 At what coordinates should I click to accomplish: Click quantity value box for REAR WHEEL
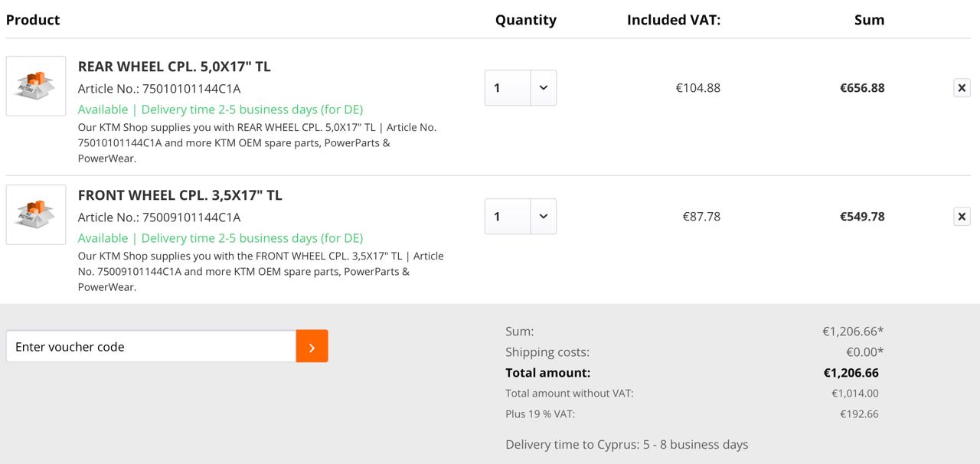(x=508, y=88)
